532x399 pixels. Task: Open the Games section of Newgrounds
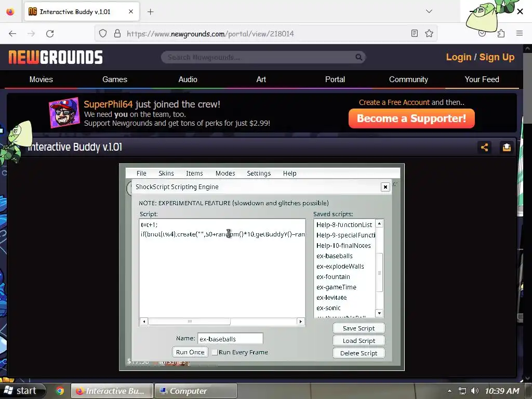(x=115, y=79)
